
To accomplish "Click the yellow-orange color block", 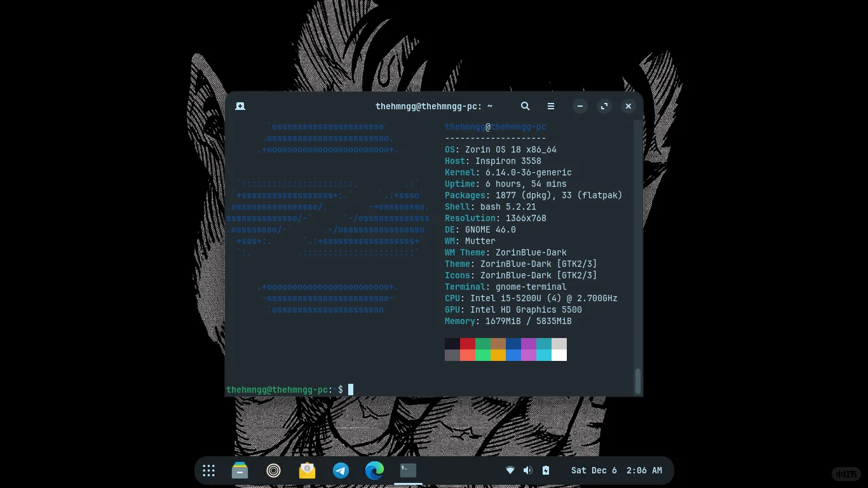I will tap(498, 355).
